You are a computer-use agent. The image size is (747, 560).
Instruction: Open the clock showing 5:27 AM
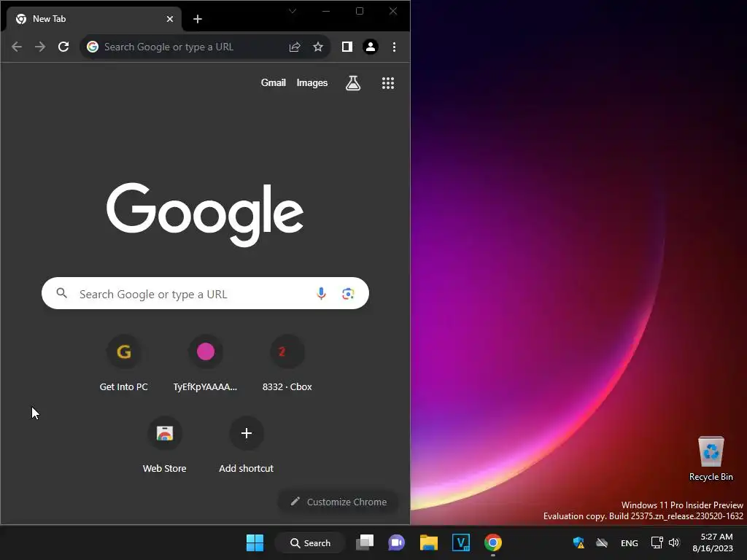tap(712, 542)
